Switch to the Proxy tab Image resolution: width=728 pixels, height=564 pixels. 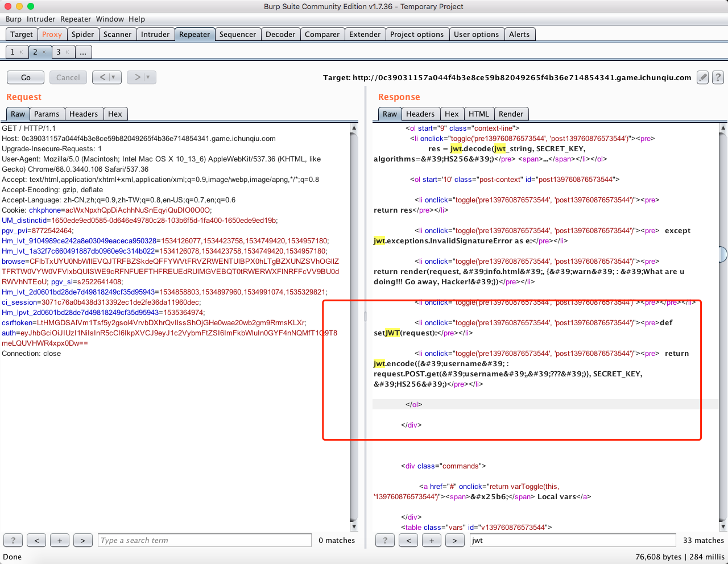click(52, 34)
